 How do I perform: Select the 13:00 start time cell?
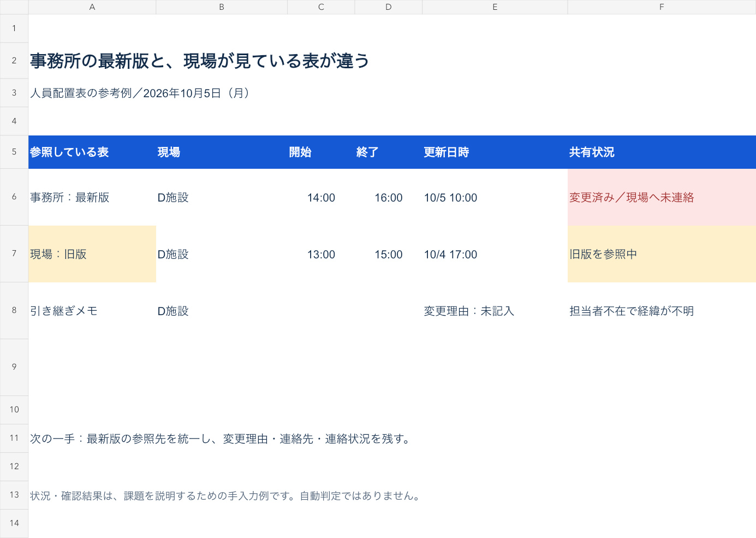pos(321,254)
